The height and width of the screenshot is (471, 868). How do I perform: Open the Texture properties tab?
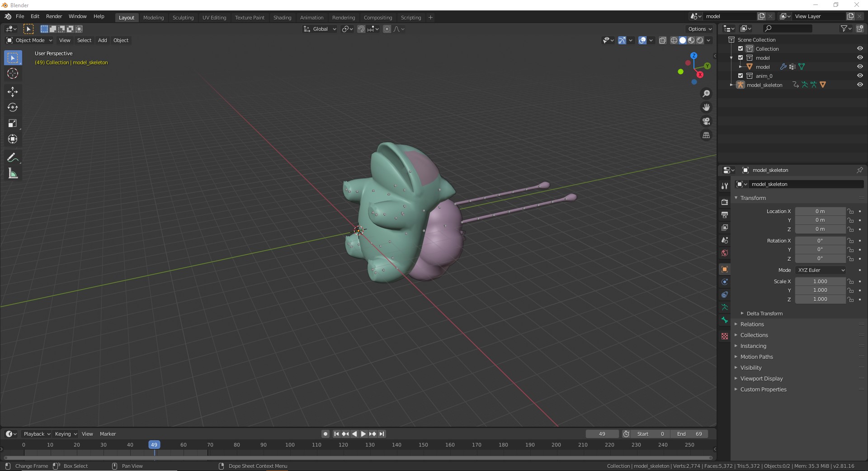(725, 336)
